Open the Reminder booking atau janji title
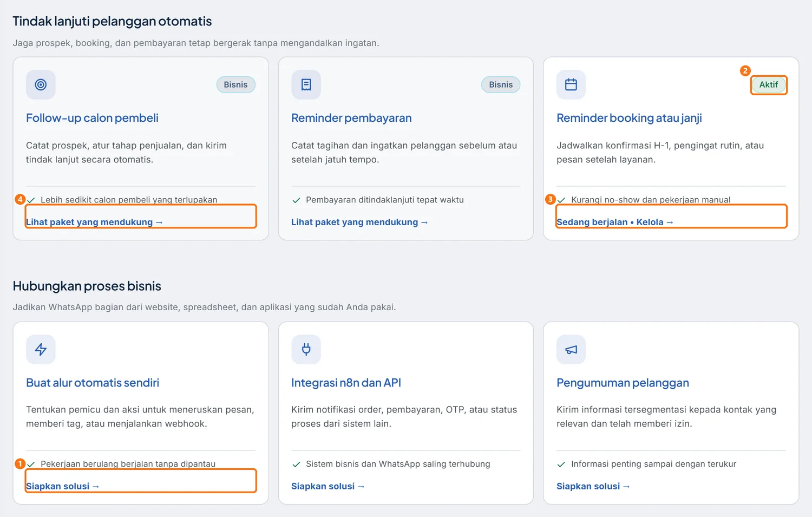 point(629,118)
